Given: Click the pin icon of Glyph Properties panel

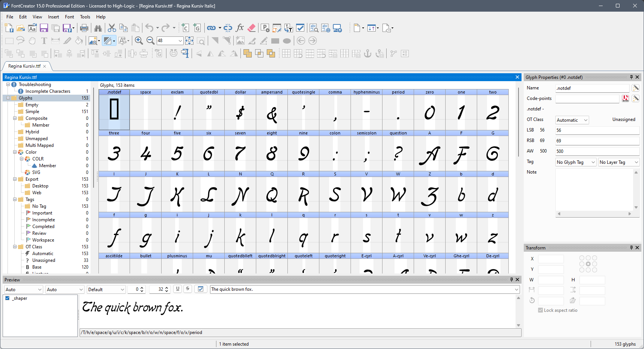Looking at the screenshot, I should [631, 77].
